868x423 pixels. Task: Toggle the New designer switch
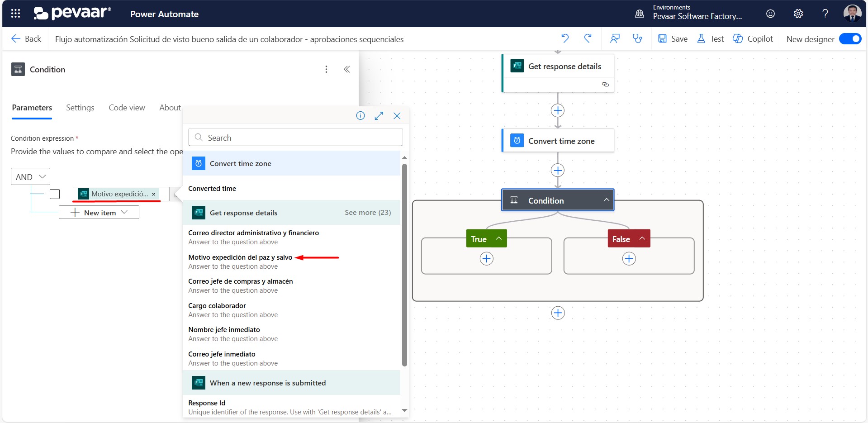point(850,39)
